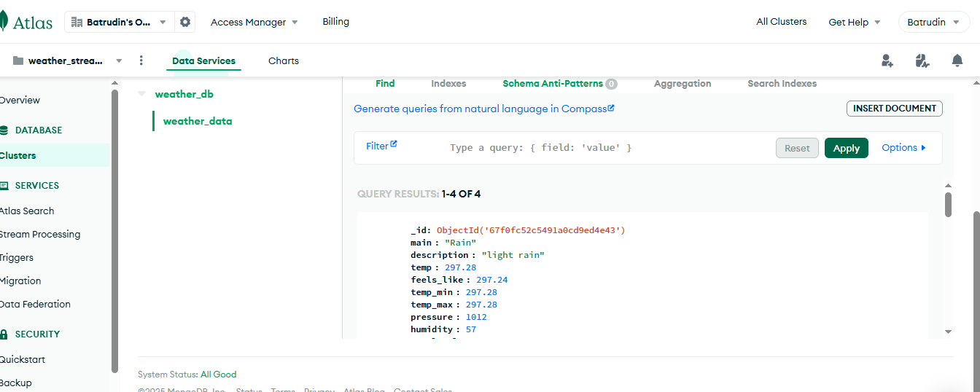Open the notifications bell icon
Image resolution: width=980 pixels, height=392 pixels.
pyautogui.click(x=957, y=61)
